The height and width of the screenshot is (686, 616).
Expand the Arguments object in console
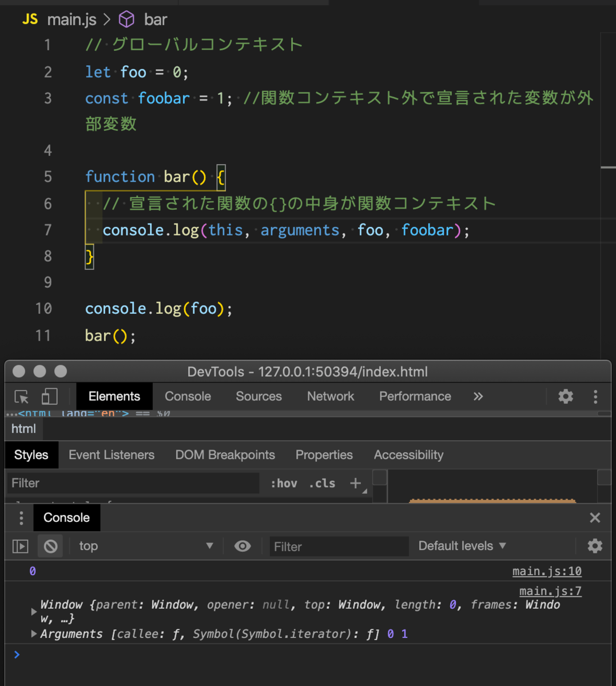tap(34, 633)
